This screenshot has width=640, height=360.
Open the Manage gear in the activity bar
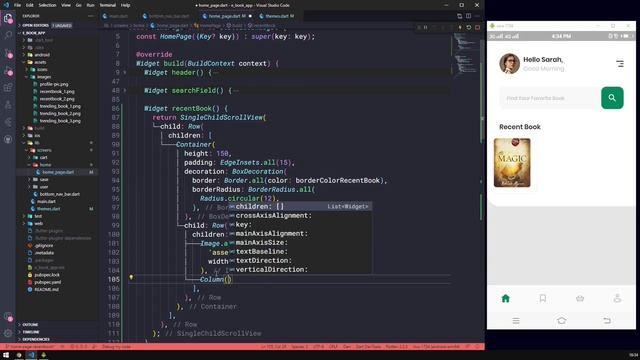8,333
